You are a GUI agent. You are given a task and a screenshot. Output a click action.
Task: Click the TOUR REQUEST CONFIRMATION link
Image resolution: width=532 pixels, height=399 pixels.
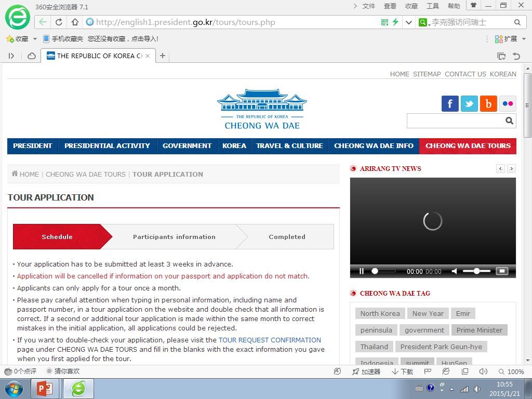[x=270, y=340]
